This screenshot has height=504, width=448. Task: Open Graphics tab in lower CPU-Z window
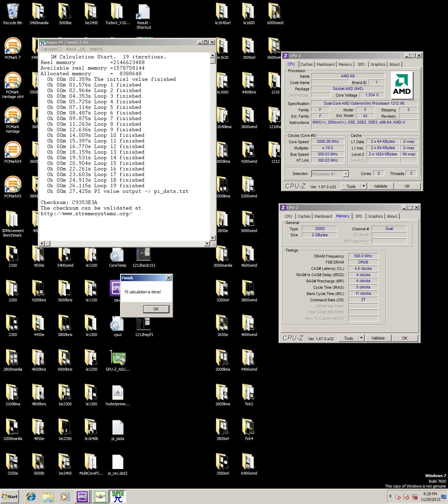[376, 216]
